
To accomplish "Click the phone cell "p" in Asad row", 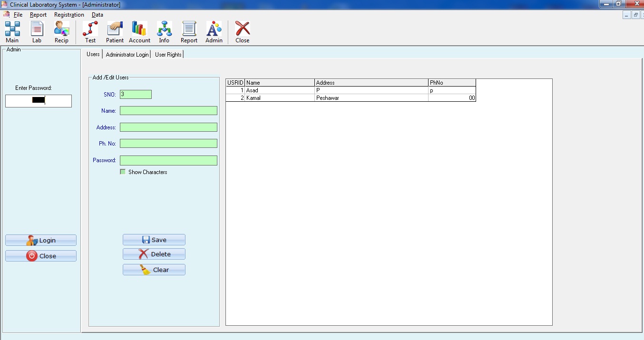I will [452, 90].
